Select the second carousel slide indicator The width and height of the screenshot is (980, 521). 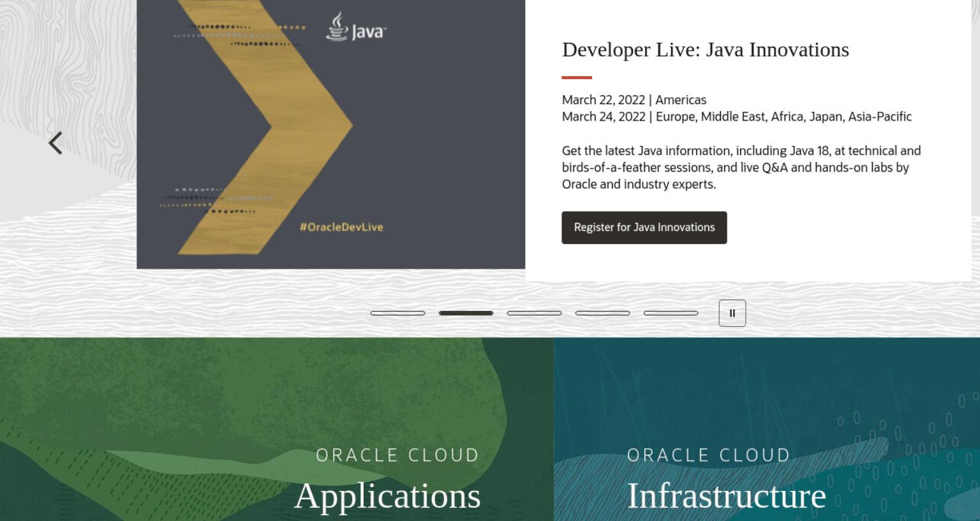[x=466, y=313]
